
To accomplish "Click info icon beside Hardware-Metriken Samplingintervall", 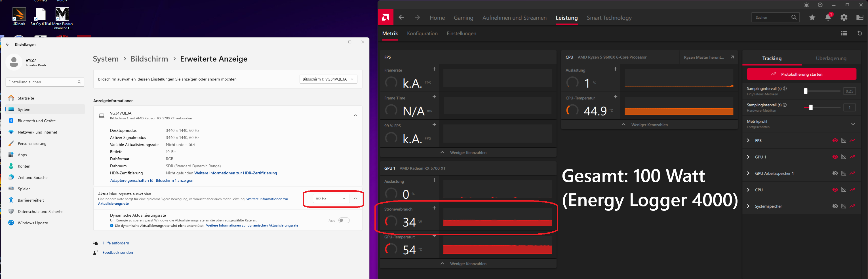I will [785, 105].
